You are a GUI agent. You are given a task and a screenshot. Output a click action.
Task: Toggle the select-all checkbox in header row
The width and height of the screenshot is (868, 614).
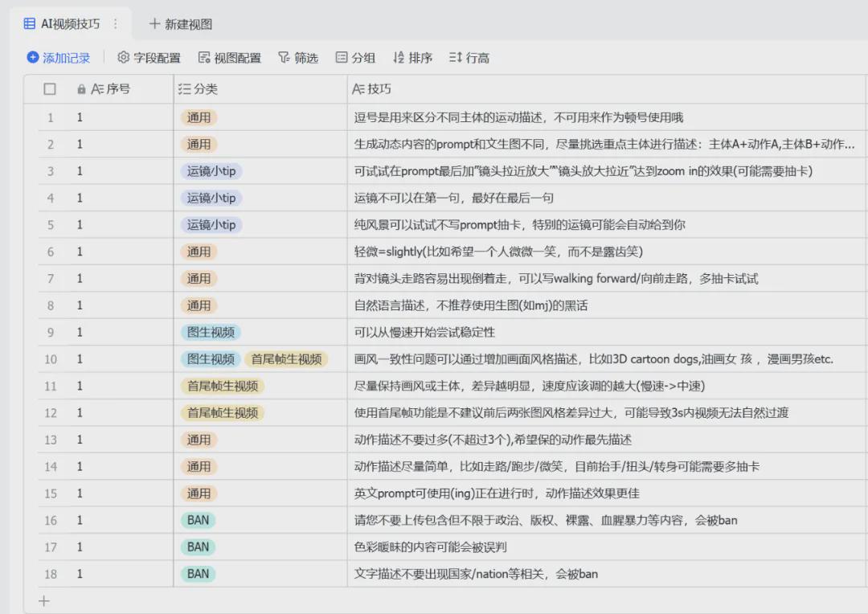[x=49, y=89]
